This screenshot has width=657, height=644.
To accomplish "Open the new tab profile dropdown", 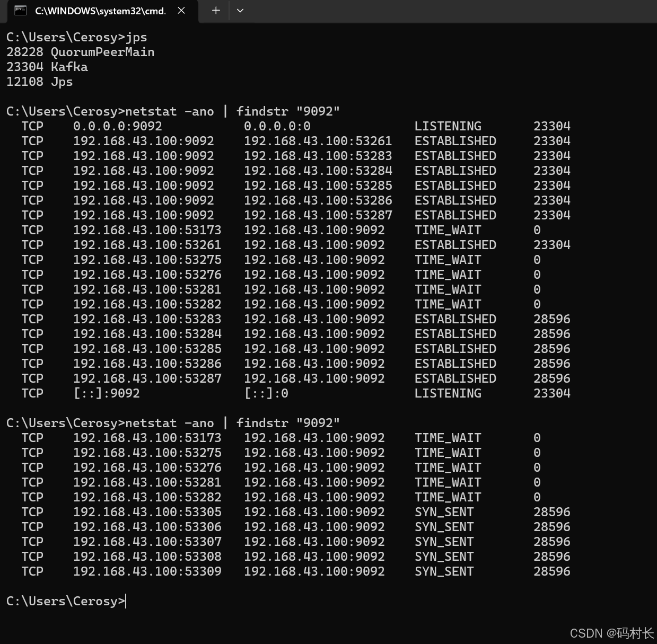I will 240,11.
